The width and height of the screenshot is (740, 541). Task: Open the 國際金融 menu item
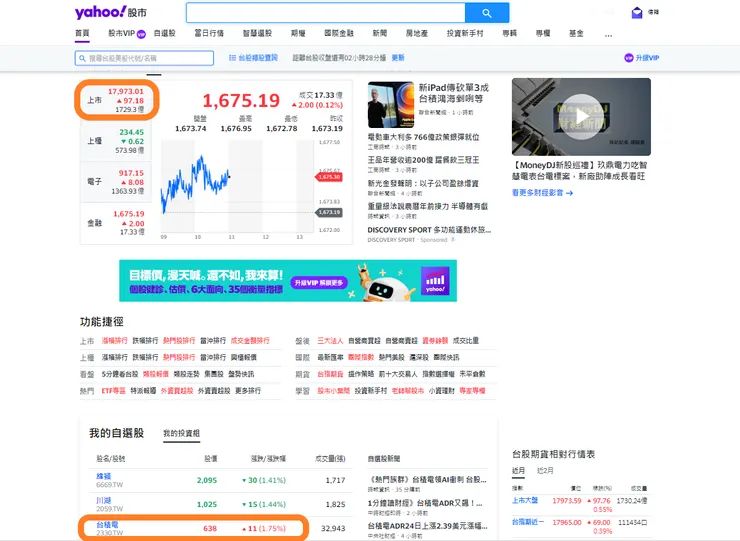pos(339,33)
